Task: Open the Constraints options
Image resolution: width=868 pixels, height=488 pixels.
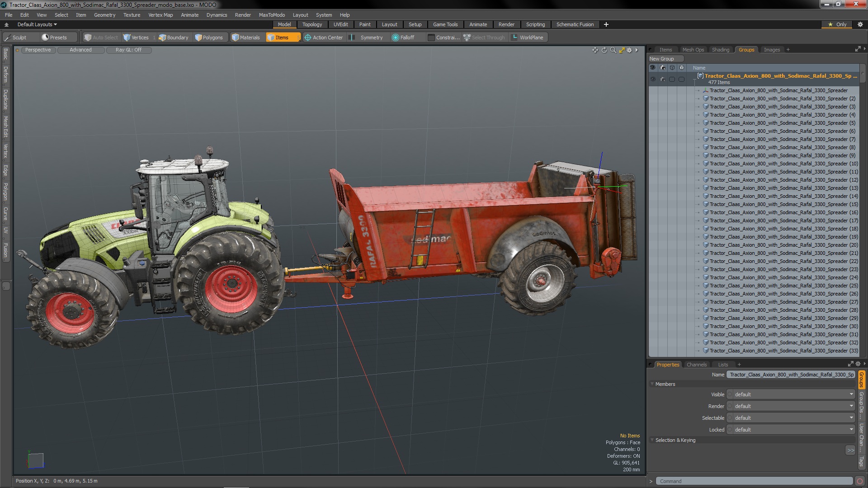Action: [x=444, y=38]
